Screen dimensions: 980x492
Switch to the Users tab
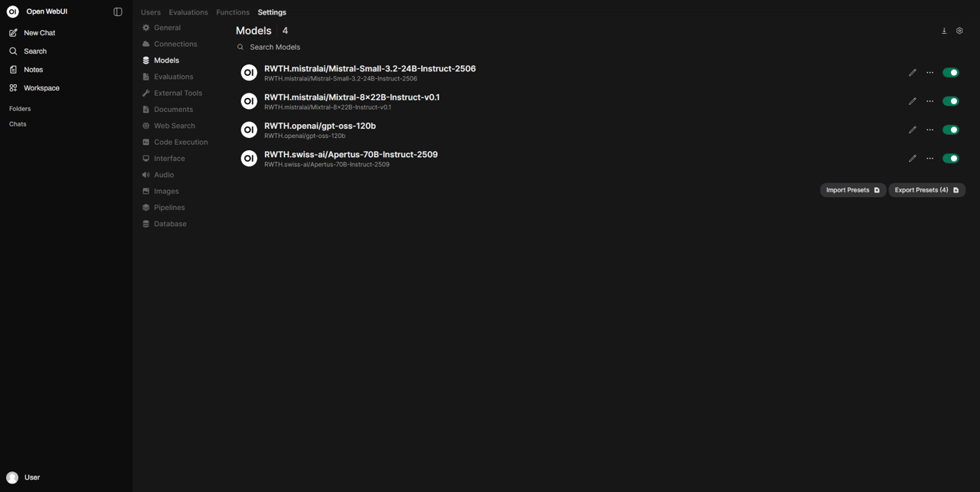tap(151, 12)
